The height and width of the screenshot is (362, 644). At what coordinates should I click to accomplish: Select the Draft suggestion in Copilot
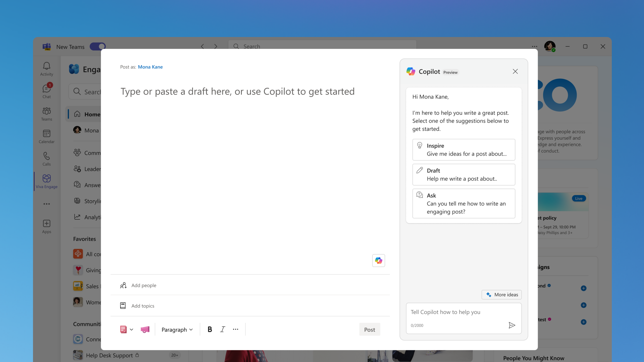(463, 174)
